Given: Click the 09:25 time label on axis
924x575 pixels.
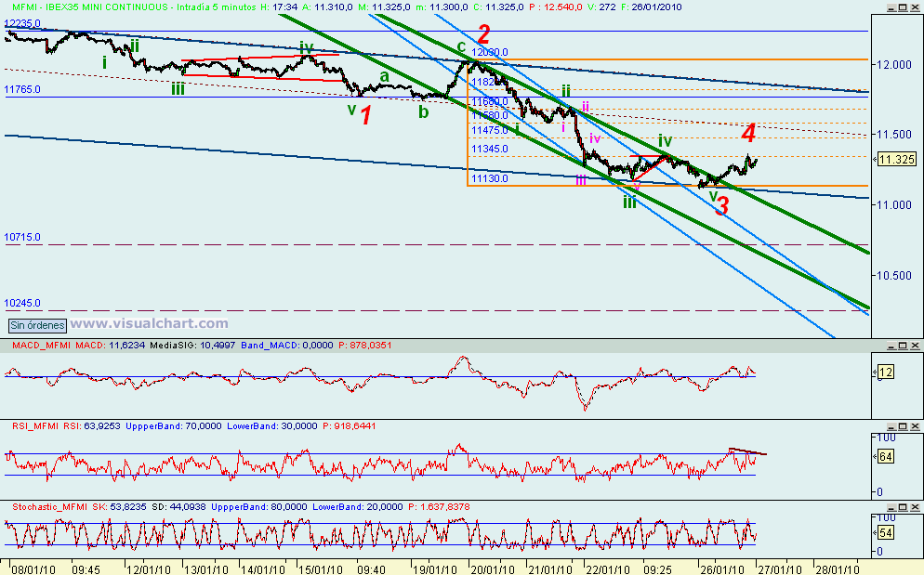Looking at the screenshot, I should click(x=657, y=569).
